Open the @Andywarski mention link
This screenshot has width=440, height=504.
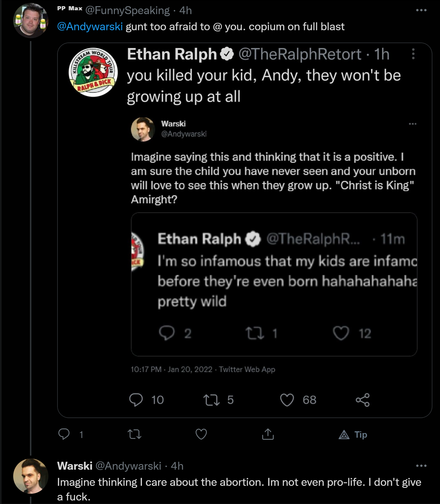point(90,26)
